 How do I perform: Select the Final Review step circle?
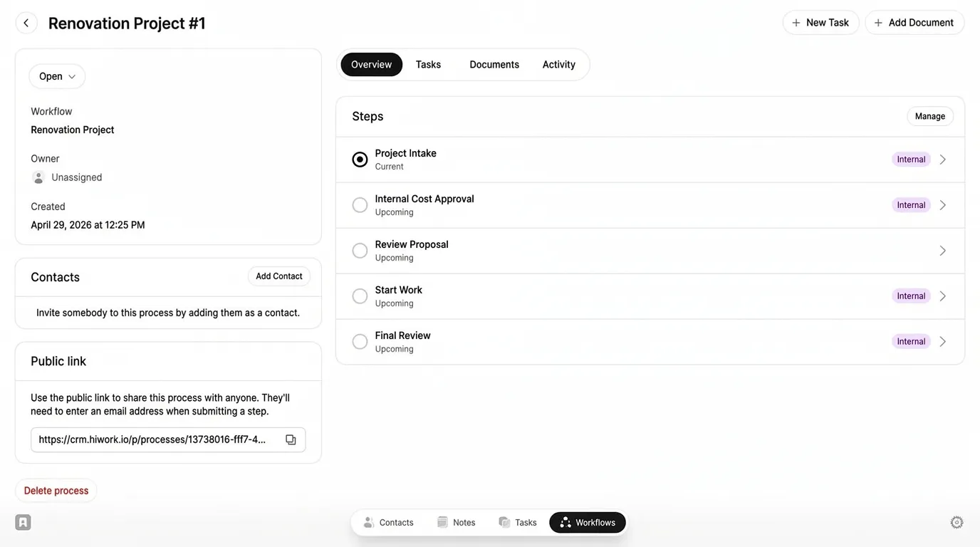point(360,342)
